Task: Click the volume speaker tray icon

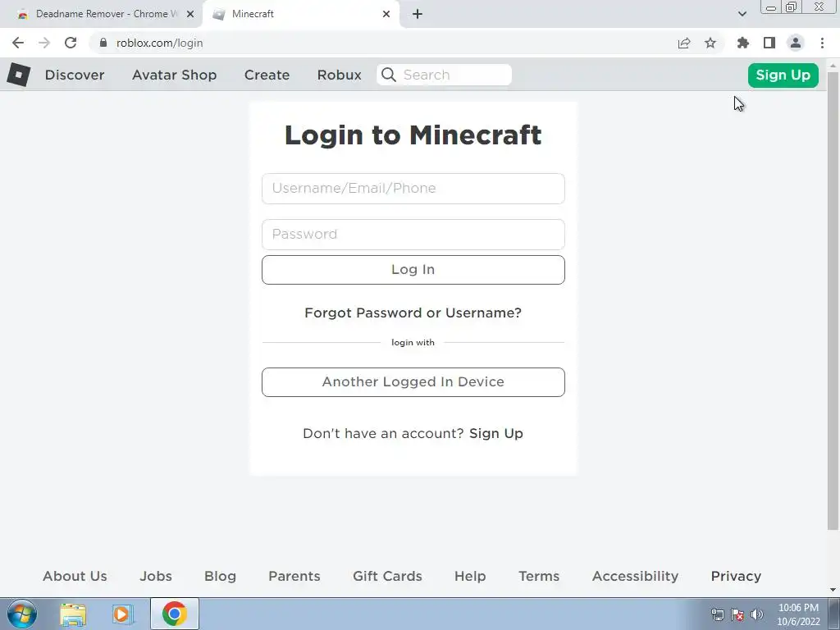Action: point(757,614)
